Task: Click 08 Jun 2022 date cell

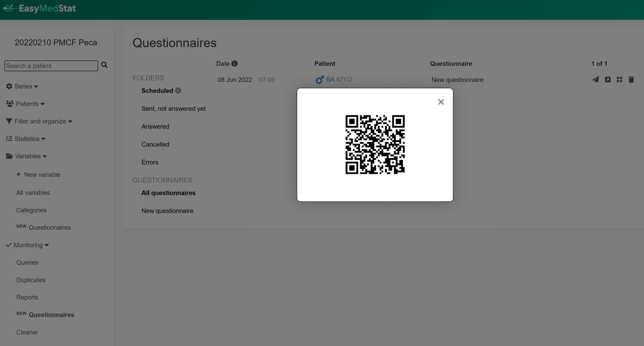Action: (235, 80)
